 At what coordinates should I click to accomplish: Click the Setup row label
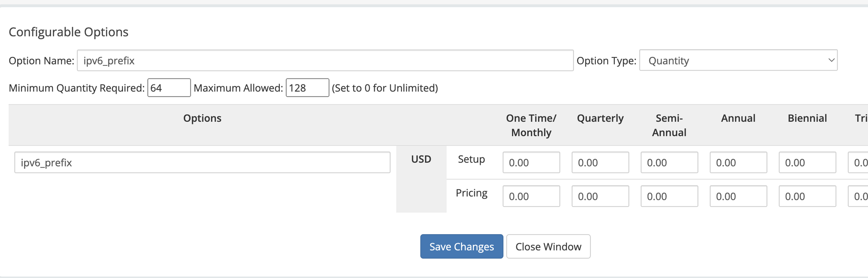click(x=472, y=159)
